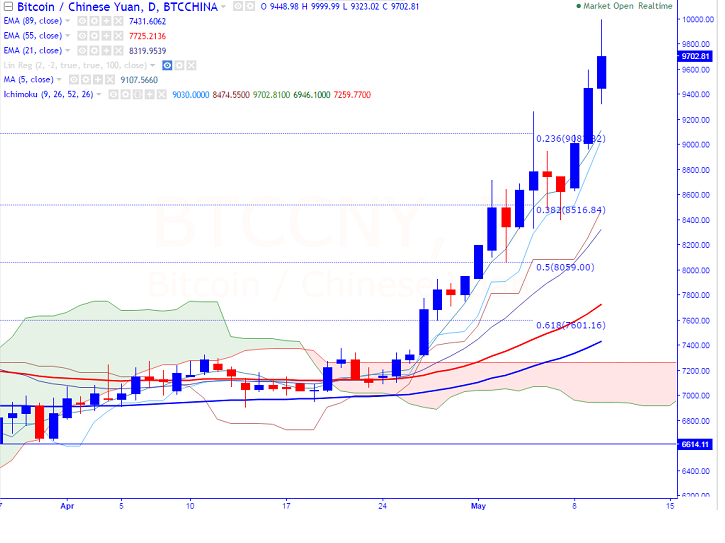Click EMA 89 value 7431.6062

click(x=147, y=22)
